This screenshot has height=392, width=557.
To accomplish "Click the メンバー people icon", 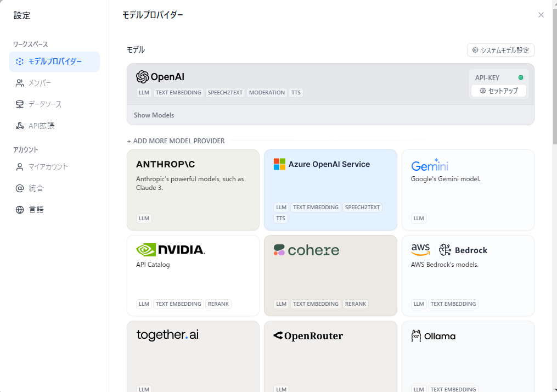I will pos(20,83).
